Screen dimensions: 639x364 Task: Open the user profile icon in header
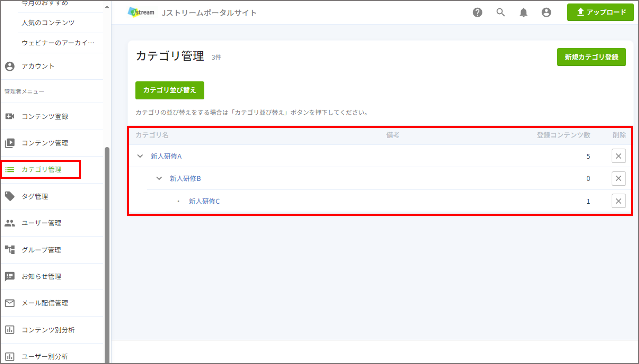click(x=546, y=12)
